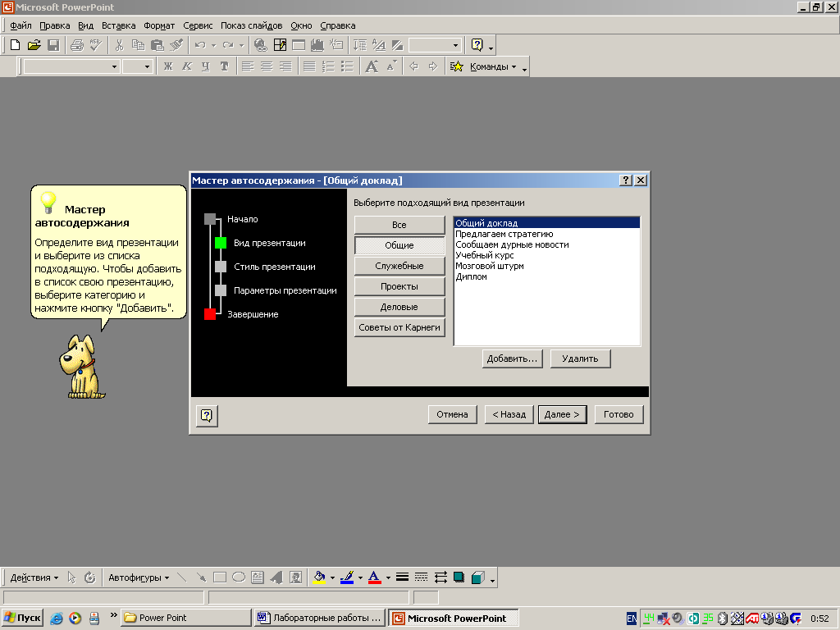Click the Office Assistant help icon in toolbar
This screenshot has width=840, height=630.
pyautogui.click(x=477, y=45)
